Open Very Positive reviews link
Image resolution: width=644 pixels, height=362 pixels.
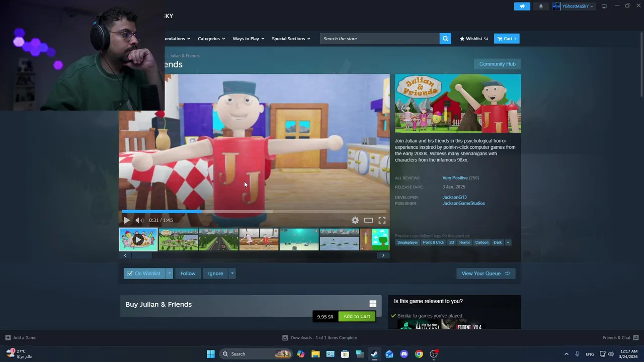click(x=455, y=178)
